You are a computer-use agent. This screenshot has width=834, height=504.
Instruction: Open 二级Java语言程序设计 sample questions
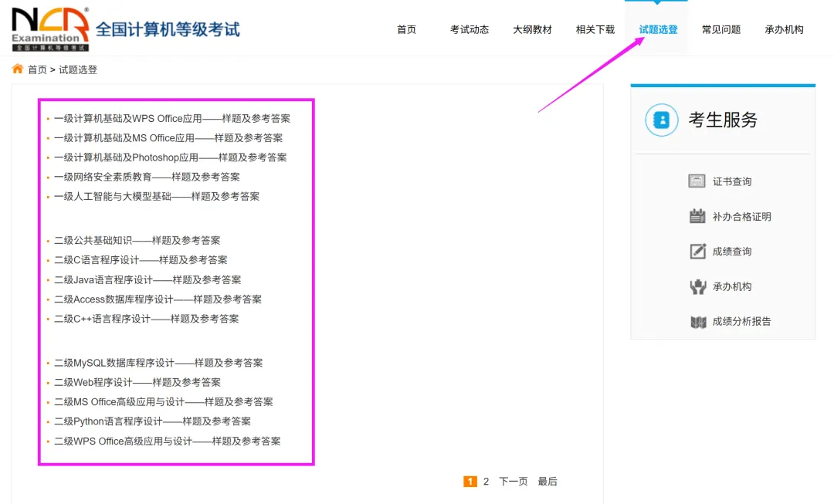(x=147, y=279)
